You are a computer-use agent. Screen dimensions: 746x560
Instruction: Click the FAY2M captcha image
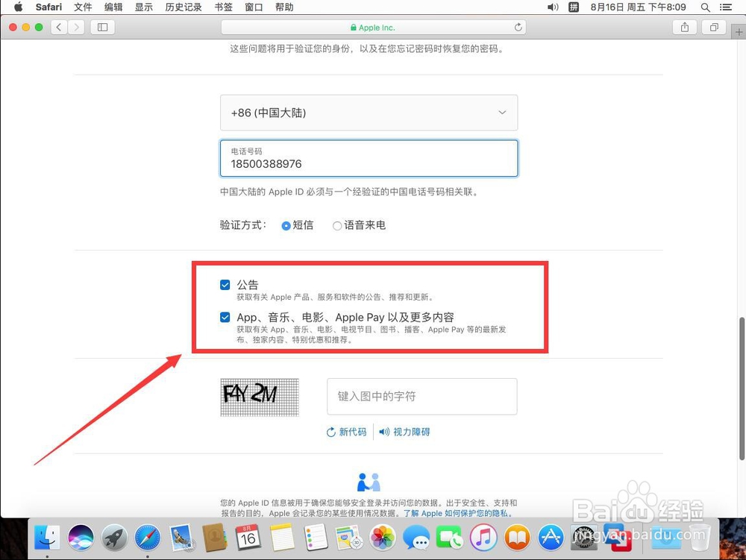tap(260, 397)
